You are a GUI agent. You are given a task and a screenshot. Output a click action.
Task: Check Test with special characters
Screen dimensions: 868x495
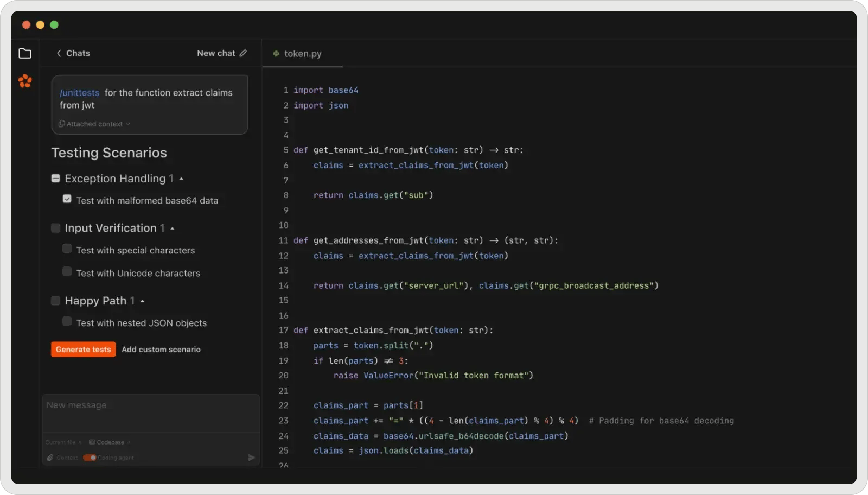(67, 248)
